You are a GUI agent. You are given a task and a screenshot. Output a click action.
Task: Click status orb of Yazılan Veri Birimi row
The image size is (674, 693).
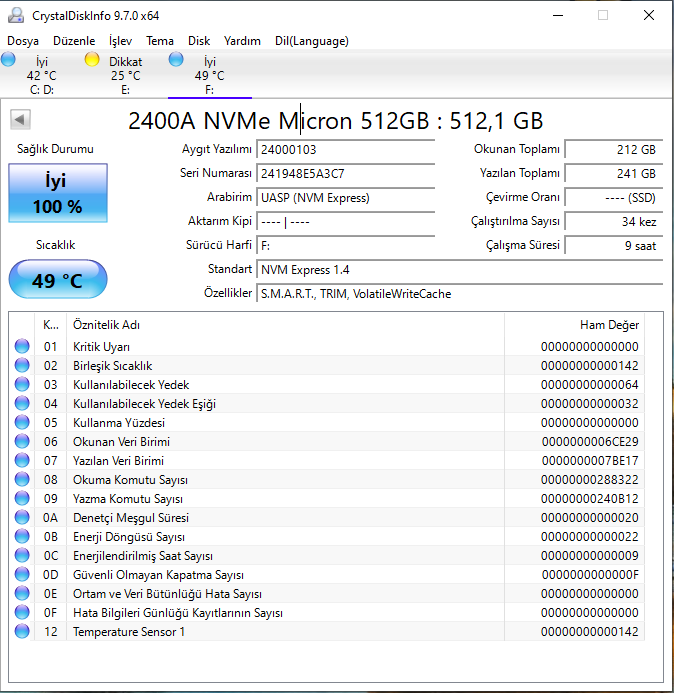22,460
